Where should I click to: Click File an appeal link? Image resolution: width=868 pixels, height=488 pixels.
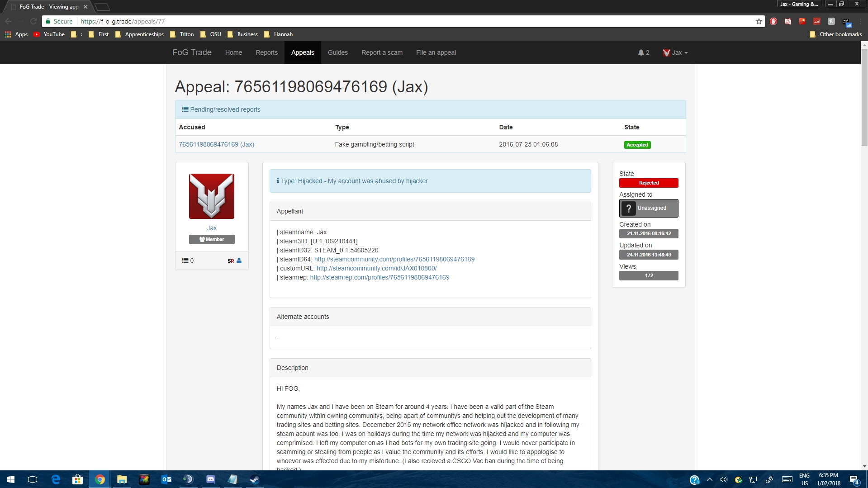pos(436,52)
